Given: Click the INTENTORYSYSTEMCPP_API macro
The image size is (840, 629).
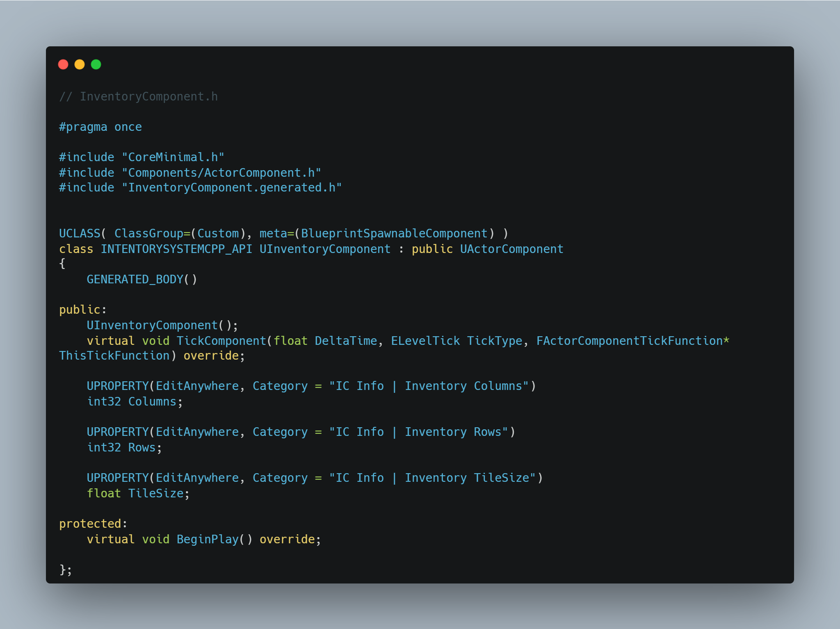Looking at the screenshot, I should [176, 249].
